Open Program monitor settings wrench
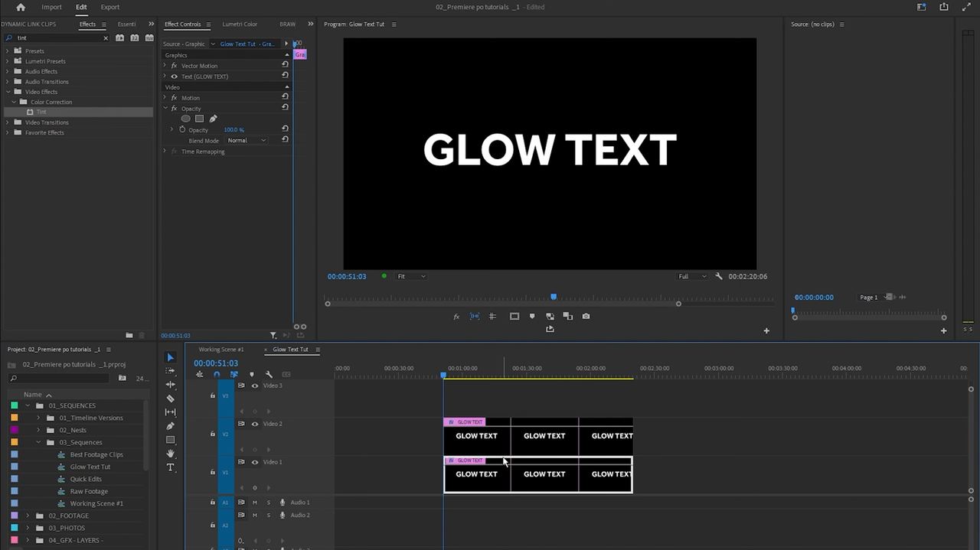Screen dimensions: 980x550 click(719, 276)
